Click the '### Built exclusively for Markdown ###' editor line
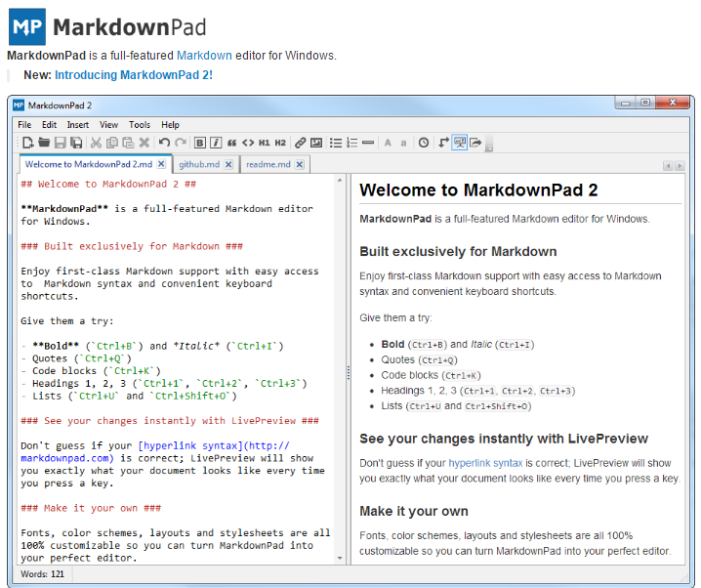The image size is (701, 588). coord(132,246)
